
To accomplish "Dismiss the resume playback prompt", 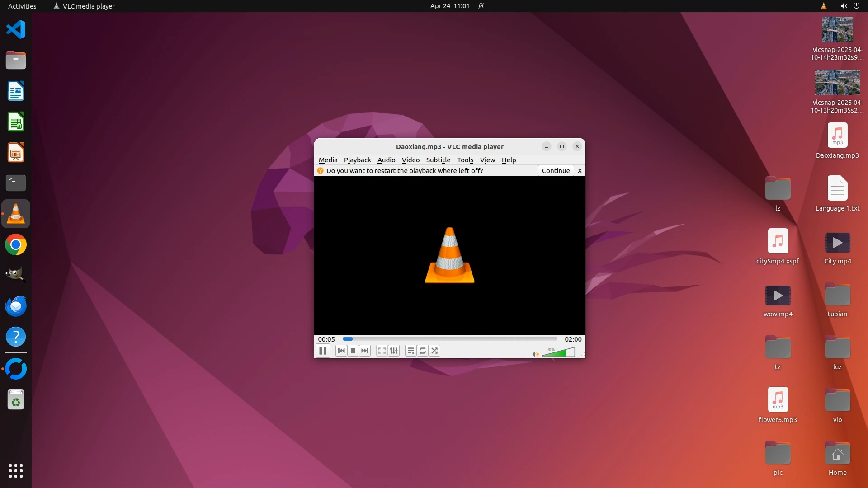I will 580,171.
